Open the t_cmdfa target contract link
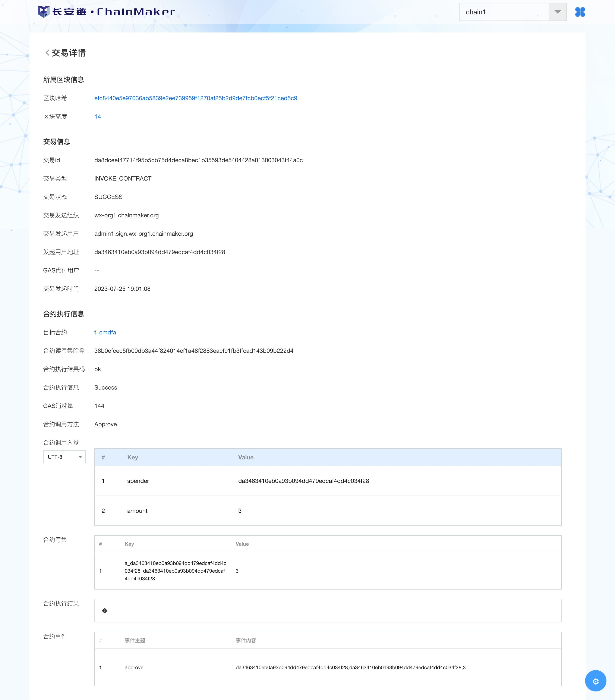Viewport: 615px width, 700px height. click(105, 332)
